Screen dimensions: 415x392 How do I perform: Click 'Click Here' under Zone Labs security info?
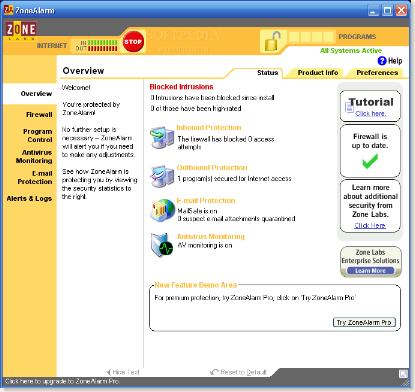point(370,226)
